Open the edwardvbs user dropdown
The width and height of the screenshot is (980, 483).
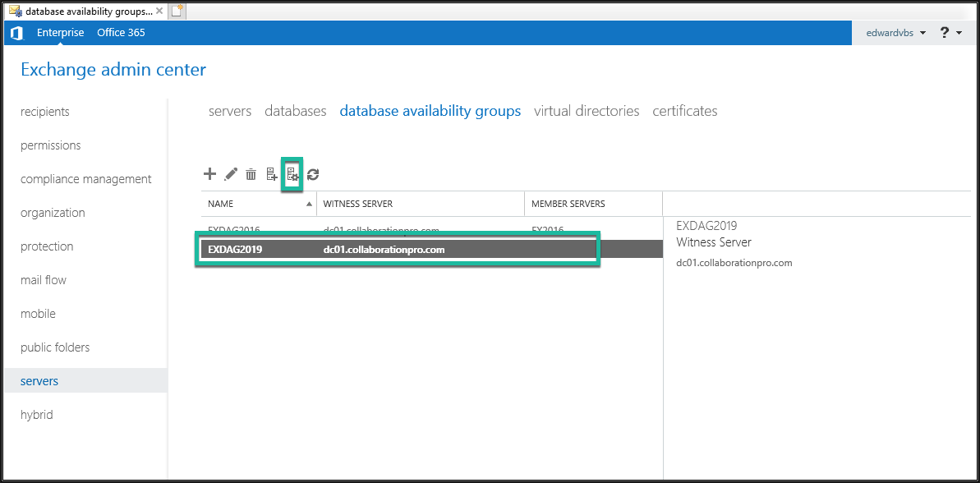[x=896, y=33]
